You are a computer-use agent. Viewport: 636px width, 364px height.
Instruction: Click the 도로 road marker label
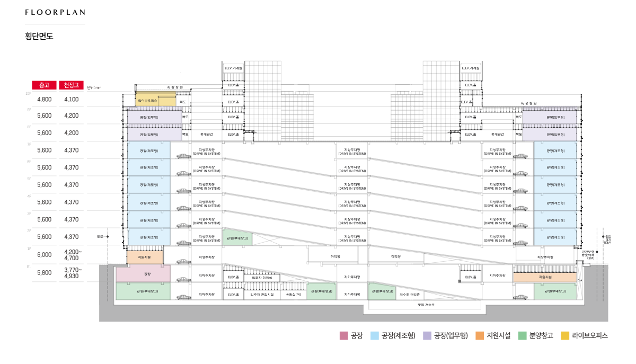pyautogui.click(x=100, y=236)
